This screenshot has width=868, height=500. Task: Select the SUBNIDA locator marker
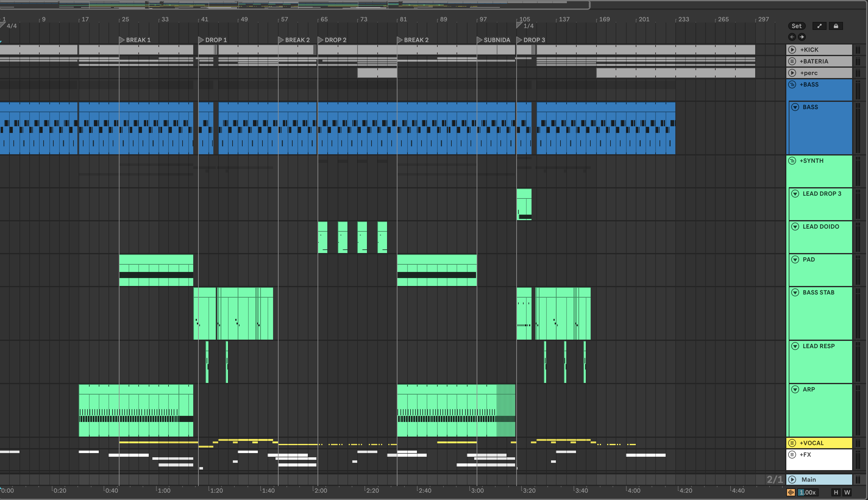479,40
